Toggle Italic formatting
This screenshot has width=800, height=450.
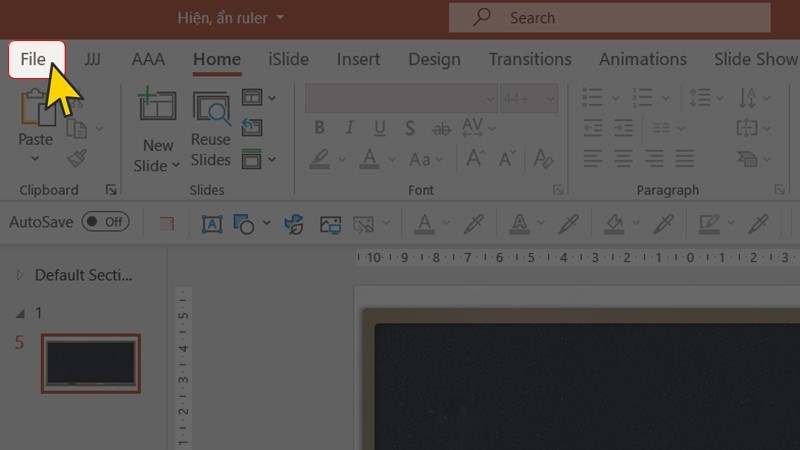pos(349,128)
